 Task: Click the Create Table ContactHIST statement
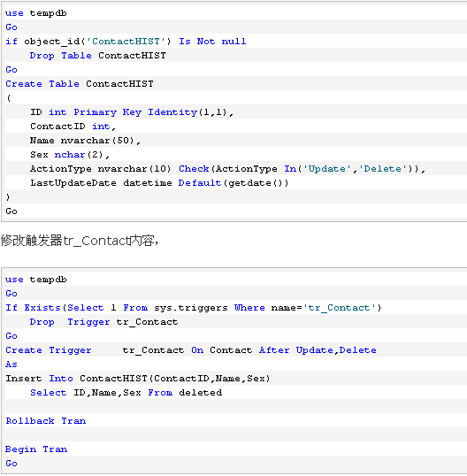(80, 84)
